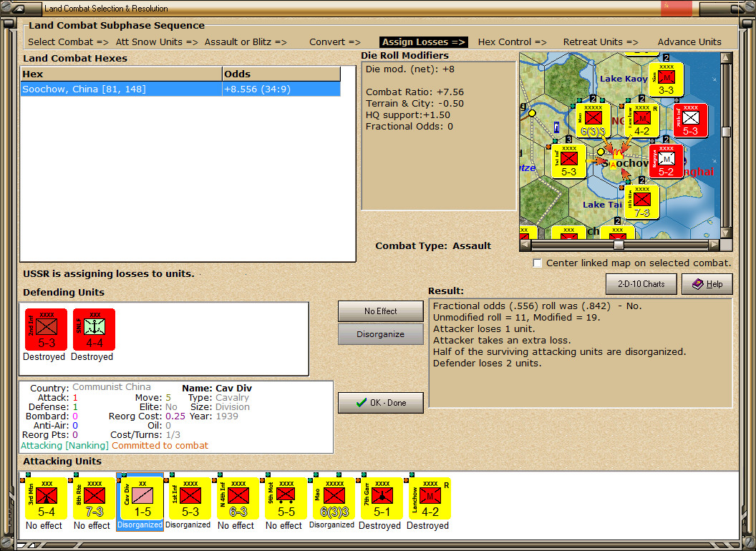Screen dimensions: 756x551
Task: Select the N 4th Inf 6-3 attacking unit
Action: pos(238,498)
